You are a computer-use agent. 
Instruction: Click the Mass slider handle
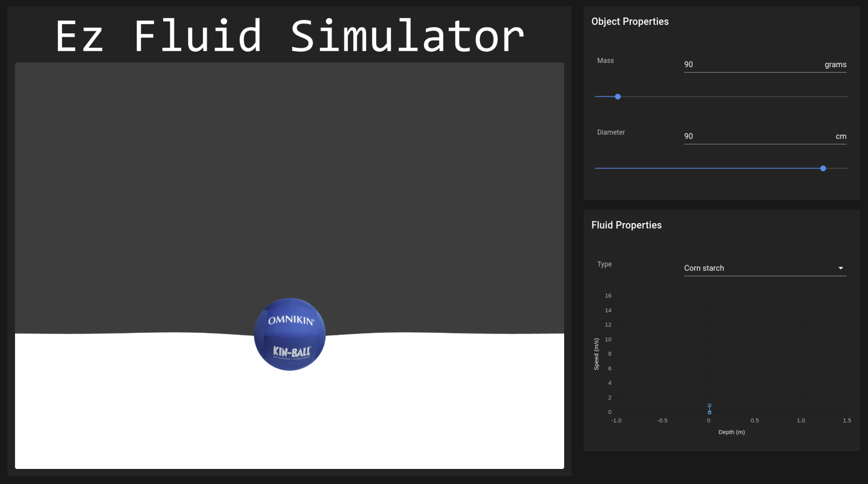click(x=618, y=97)
